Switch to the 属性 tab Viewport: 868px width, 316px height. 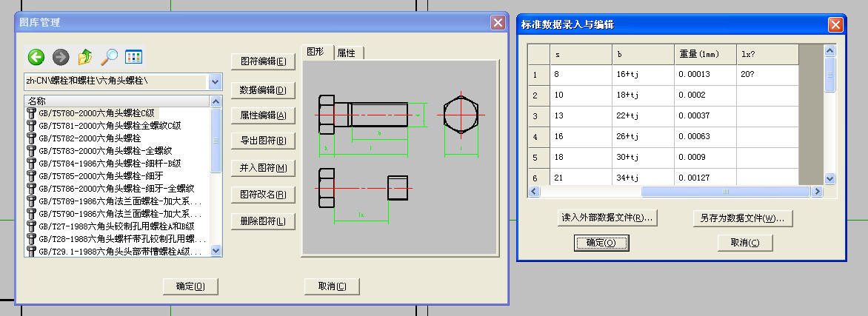(x=346, y=53)
